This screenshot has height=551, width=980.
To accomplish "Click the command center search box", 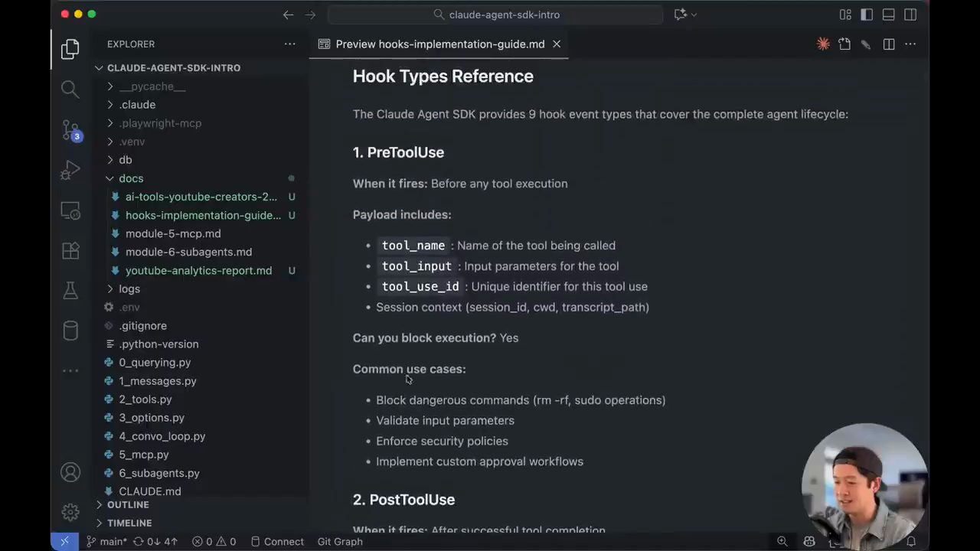I will [x=495, y=15].
